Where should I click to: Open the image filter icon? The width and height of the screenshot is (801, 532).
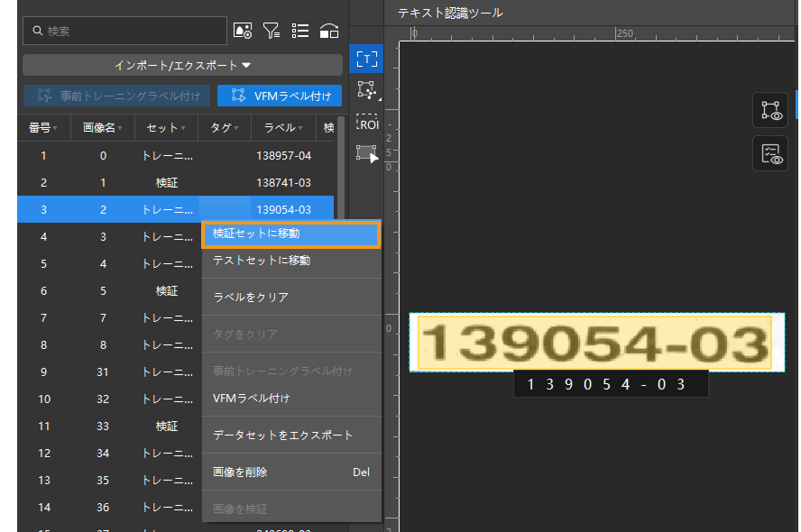click(271, 31)
